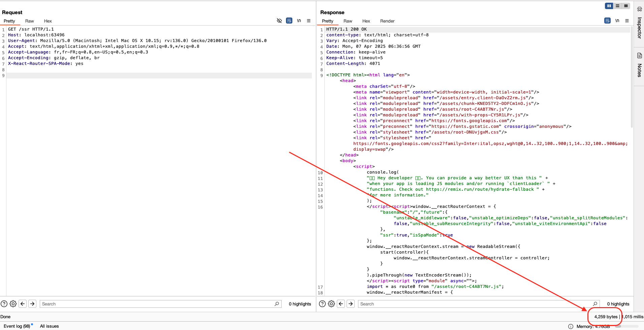Go to next match in Response search
This screenshot has height=330, width=644.
351,304
